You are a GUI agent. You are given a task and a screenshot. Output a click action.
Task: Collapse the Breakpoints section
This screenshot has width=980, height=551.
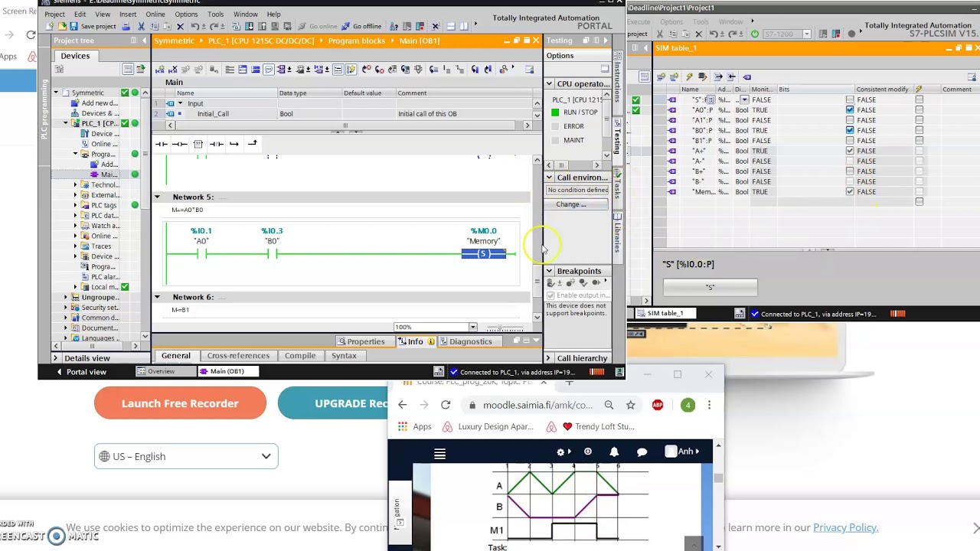coord(549,271)
